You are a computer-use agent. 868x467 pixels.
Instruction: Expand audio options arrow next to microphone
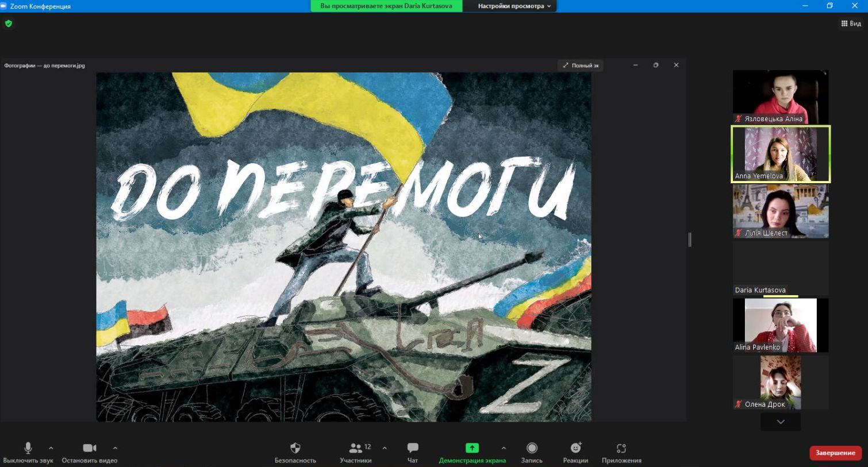[x=51, y=448]
